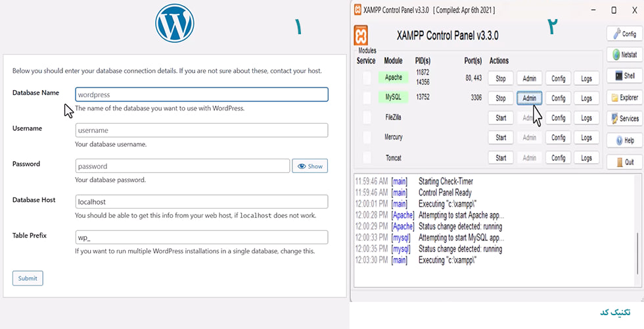Maximize the XAMPP window
The width and height of the screenshot is (644, 329).
[614, 10]
